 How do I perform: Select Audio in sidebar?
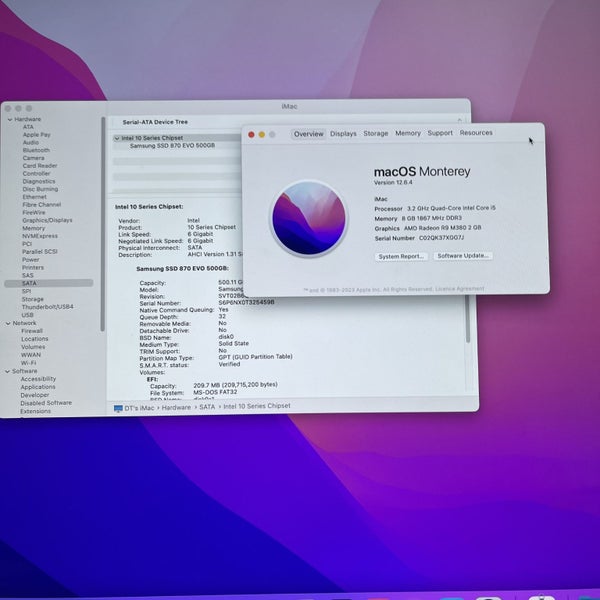tap(31, 142)
